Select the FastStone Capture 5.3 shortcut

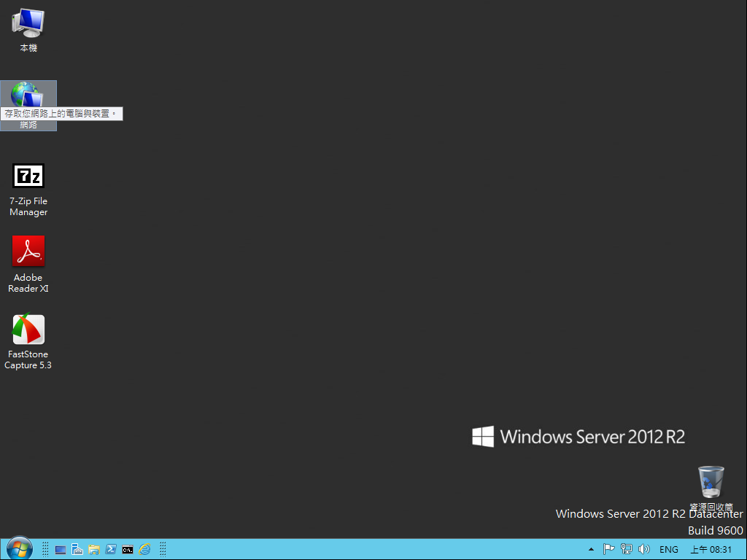28,342
